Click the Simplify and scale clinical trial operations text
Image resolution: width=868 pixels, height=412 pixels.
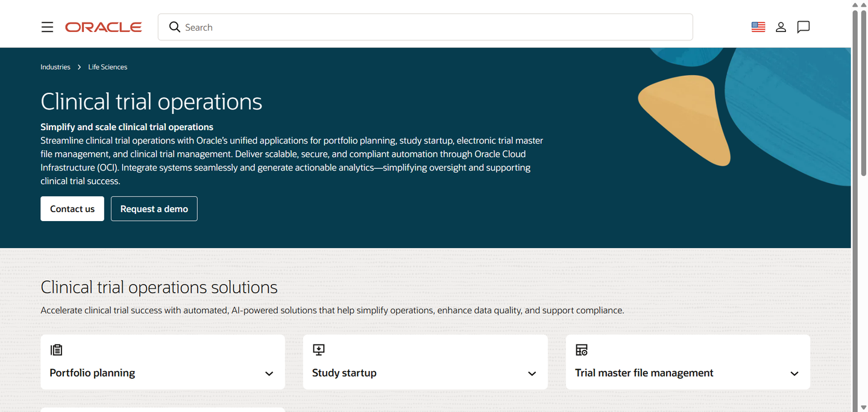pos(127,127)
